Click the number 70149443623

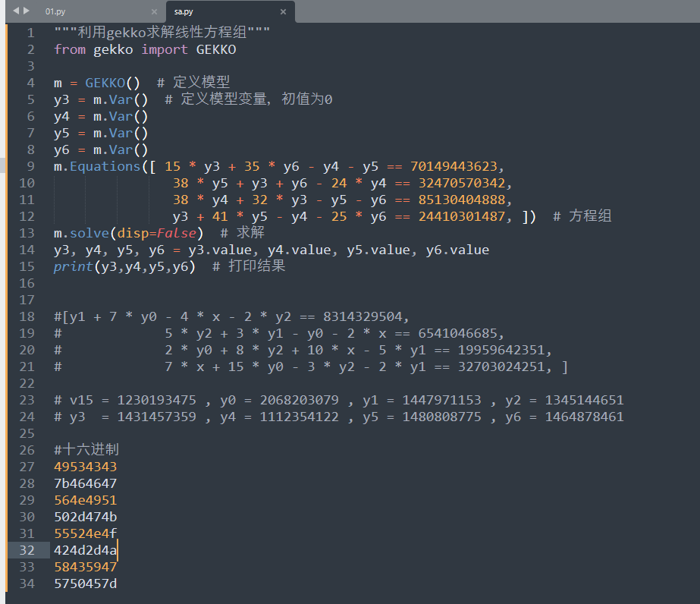click(454, 166)
